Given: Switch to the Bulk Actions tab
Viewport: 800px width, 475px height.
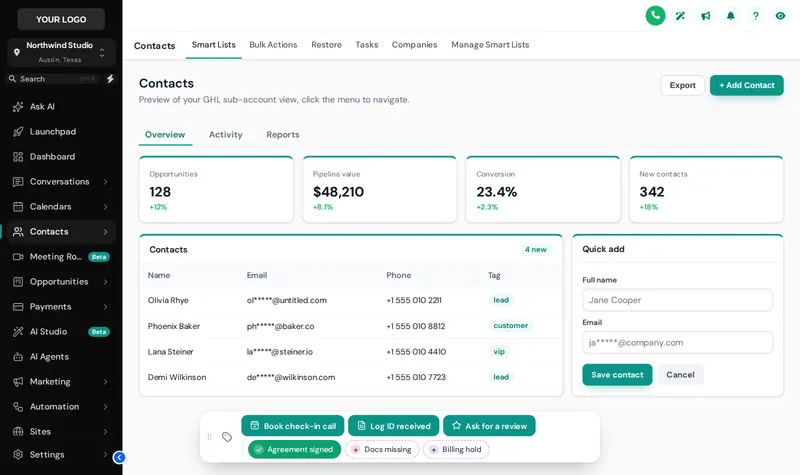Looking at the screenshot, I should point(273,45).
